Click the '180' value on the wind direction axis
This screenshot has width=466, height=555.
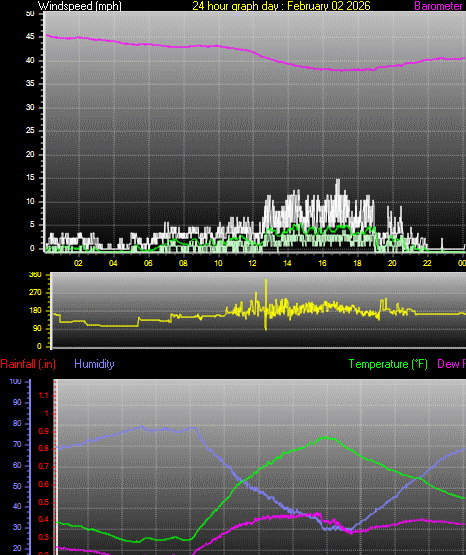pos(35,311)
